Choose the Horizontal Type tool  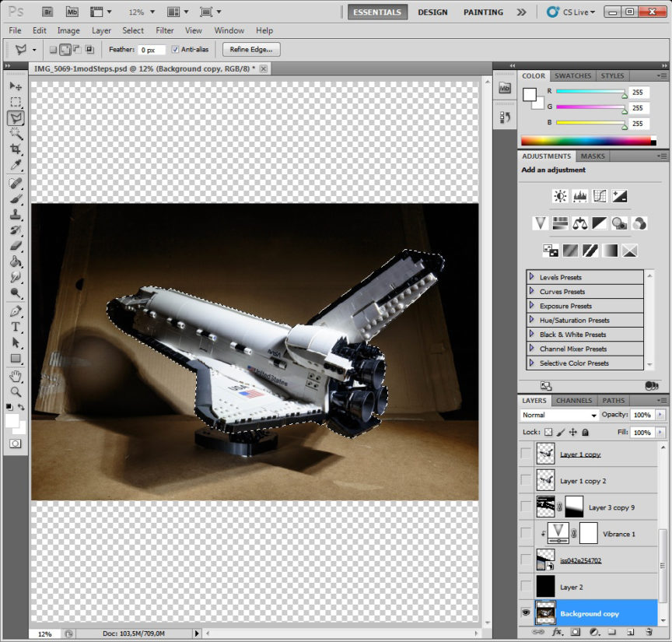coord(16,327)
